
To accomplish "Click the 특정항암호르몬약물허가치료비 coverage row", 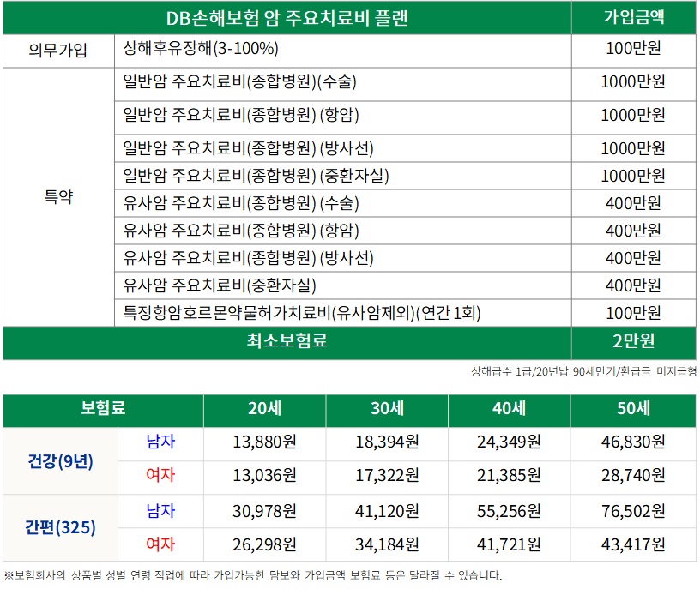I will click(x=301, y=312).
